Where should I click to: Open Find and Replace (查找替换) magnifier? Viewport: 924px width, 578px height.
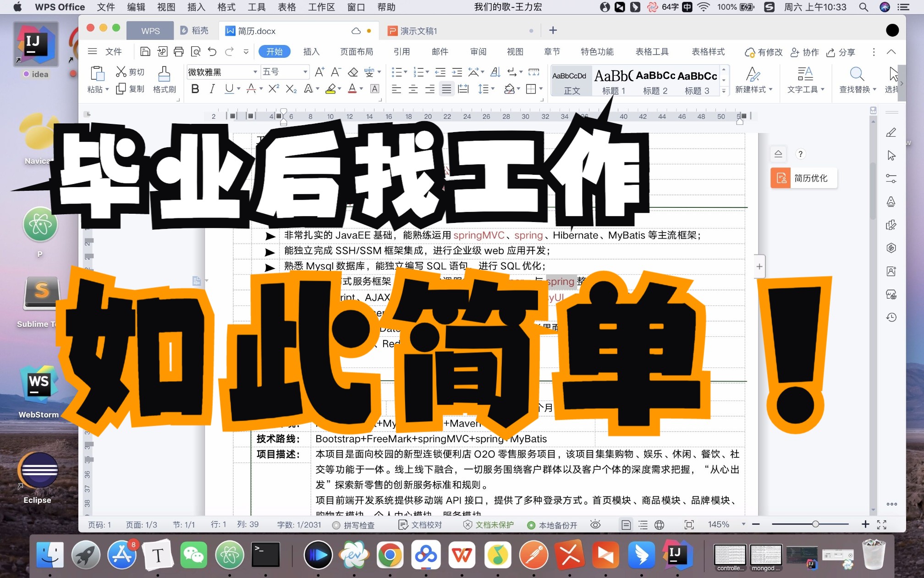point(857,74)
